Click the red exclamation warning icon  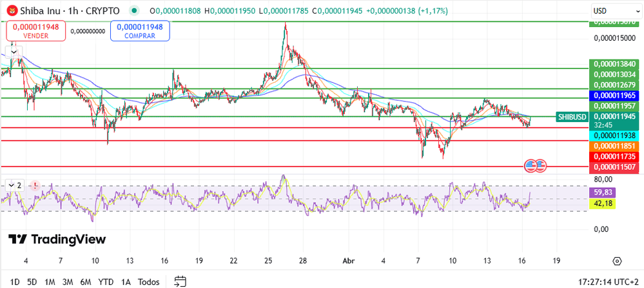click(x=35, y=185)
